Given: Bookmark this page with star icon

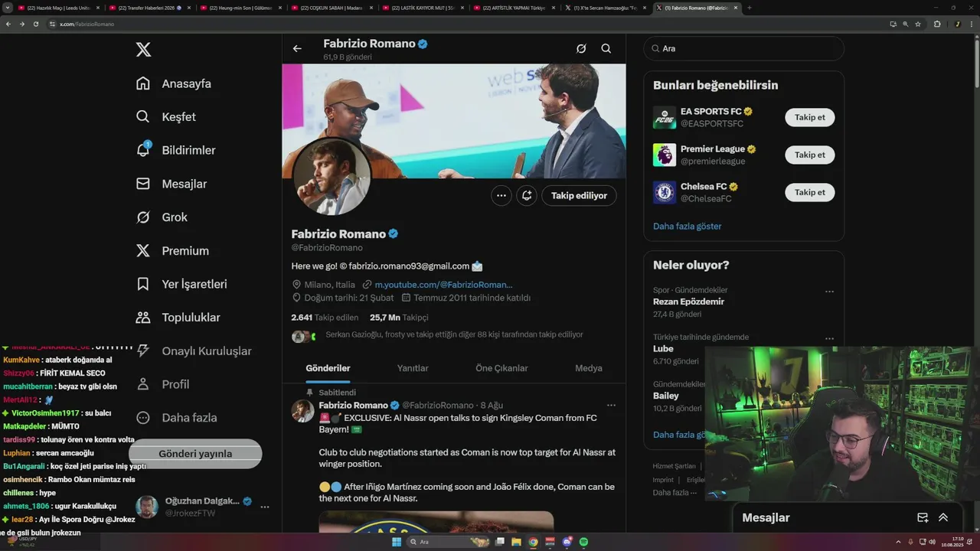Looking at the screenshot, I should [918, 24].
